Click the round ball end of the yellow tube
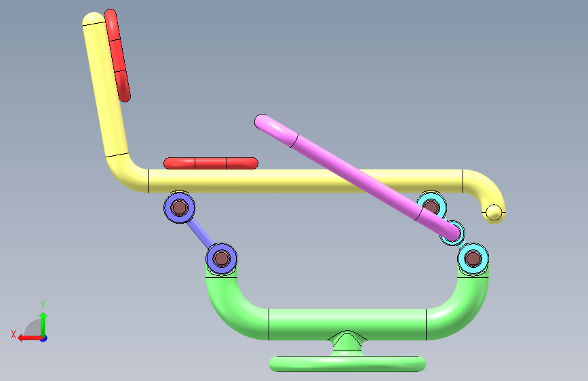This screenshot has width=588, height=381. (x=494, y=212)
